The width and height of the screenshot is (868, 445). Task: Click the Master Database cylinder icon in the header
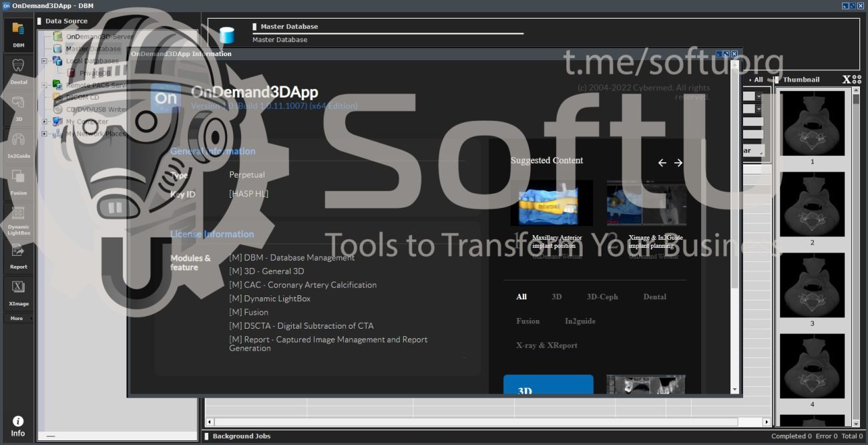pyautogui.click(x=227, y=35)
